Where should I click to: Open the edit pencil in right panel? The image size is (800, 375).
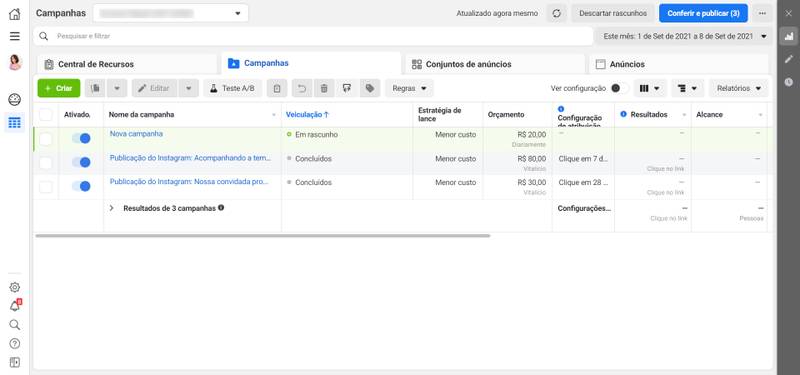click(x=789, y=59)
